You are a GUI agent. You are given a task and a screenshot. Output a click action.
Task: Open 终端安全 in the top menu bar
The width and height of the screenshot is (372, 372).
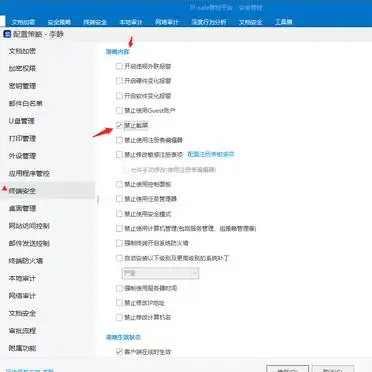point(95,22)
